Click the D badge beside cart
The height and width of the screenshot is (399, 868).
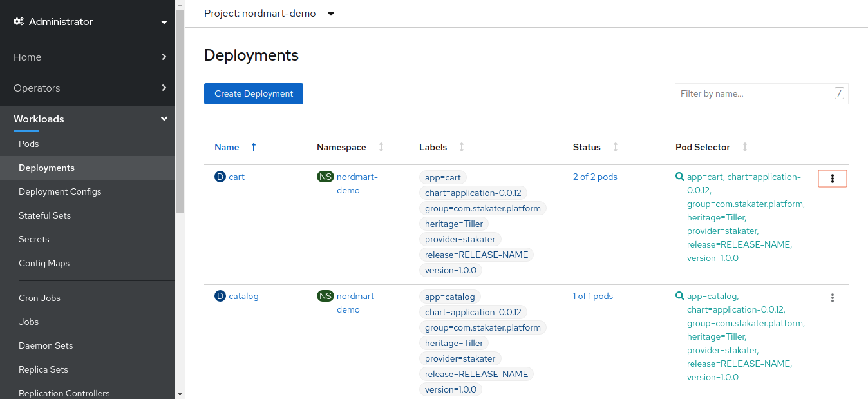(220, 177)
